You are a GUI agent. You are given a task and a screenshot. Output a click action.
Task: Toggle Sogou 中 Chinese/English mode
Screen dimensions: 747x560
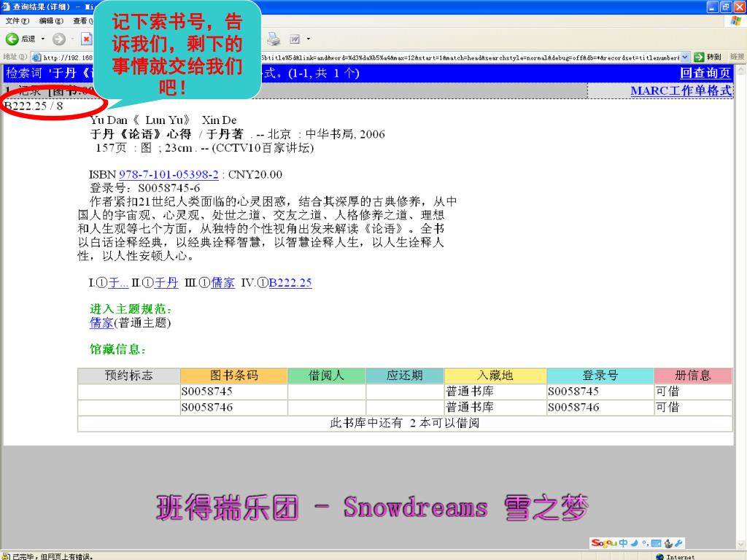[623, 542]
